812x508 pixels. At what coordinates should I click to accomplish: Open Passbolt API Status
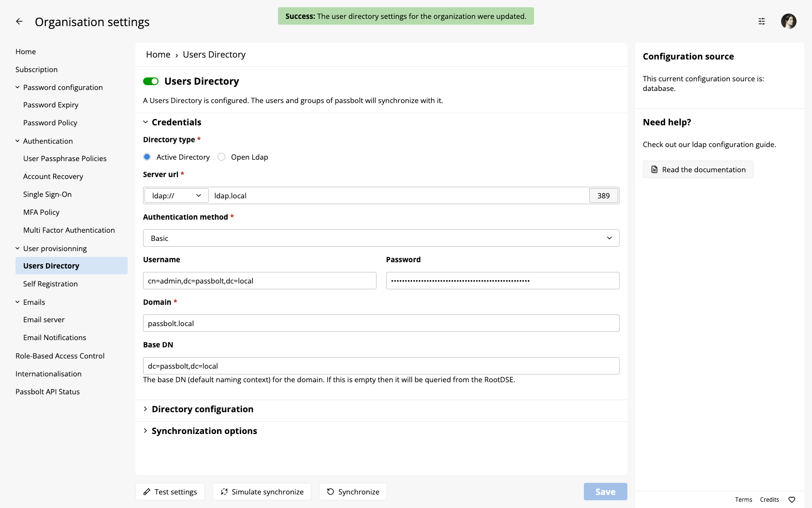point(47,392)
